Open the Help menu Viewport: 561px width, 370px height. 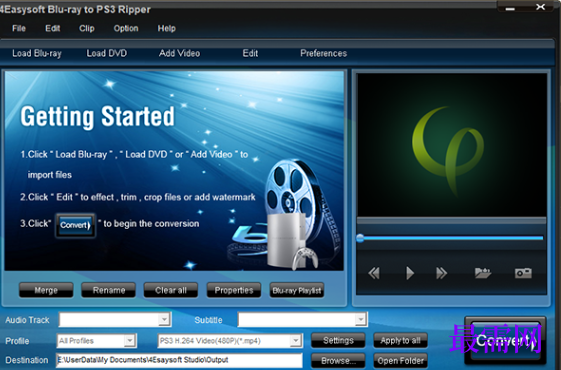(167, 28)
